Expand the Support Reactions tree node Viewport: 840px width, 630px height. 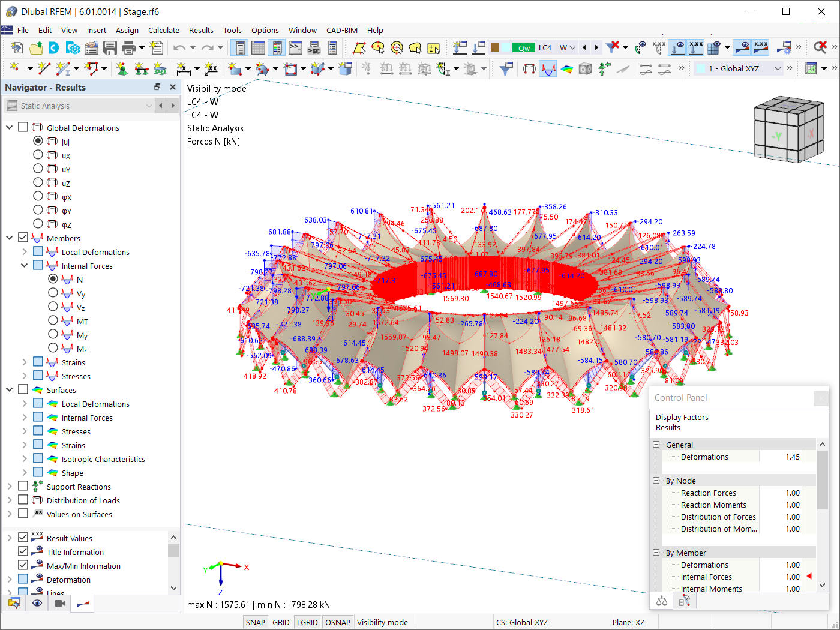9,486
